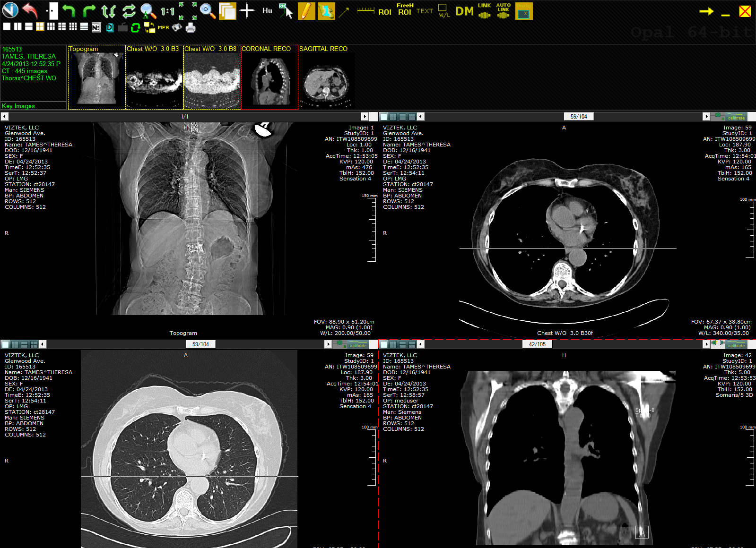Toggle the LINK series option
Screen dimensions: 756x548
coord(484,11)
